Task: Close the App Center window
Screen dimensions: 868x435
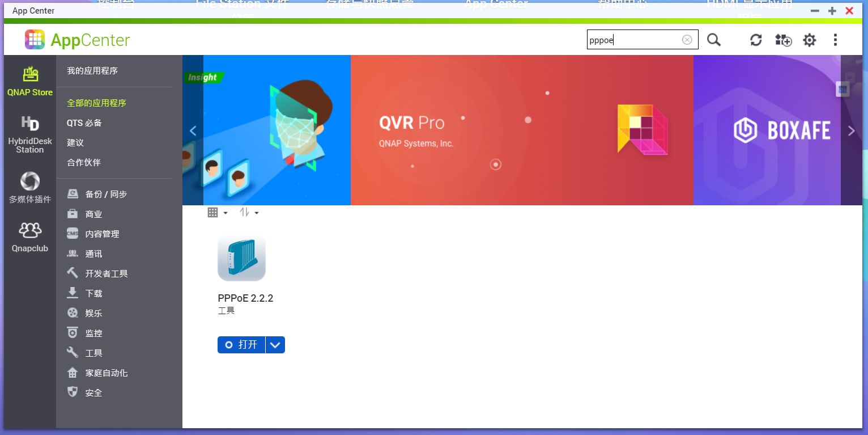Action: click(x=849, y=11)
